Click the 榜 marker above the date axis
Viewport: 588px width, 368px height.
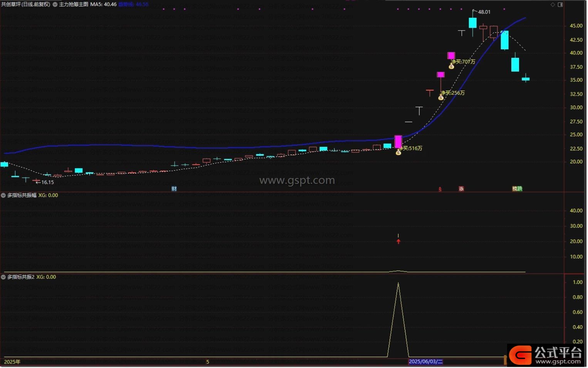click(516, 189)
